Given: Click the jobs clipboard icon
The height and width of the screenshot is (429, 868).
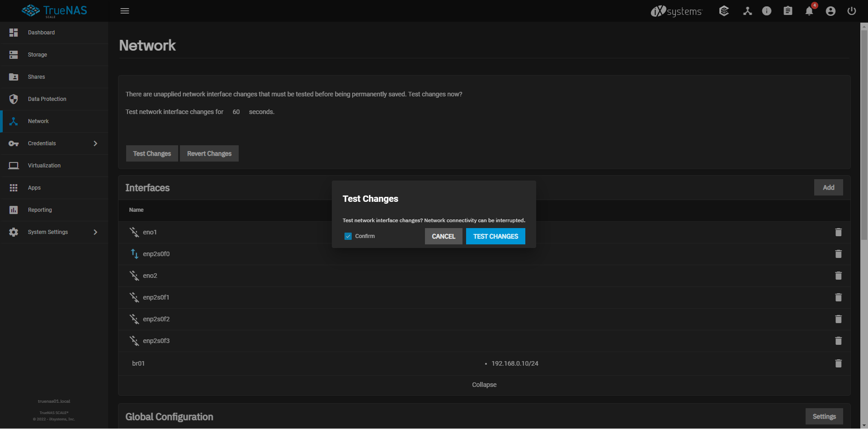Looking at the screenshot, I should click(x=788, y=11).
